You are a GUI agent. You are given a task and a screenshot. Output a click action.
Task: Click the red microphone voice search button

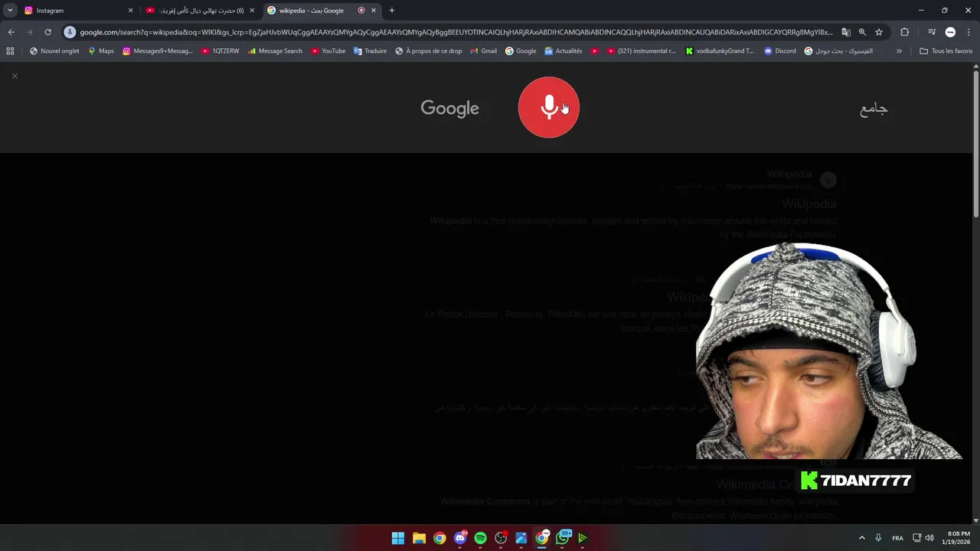click(x=548, y=107)
